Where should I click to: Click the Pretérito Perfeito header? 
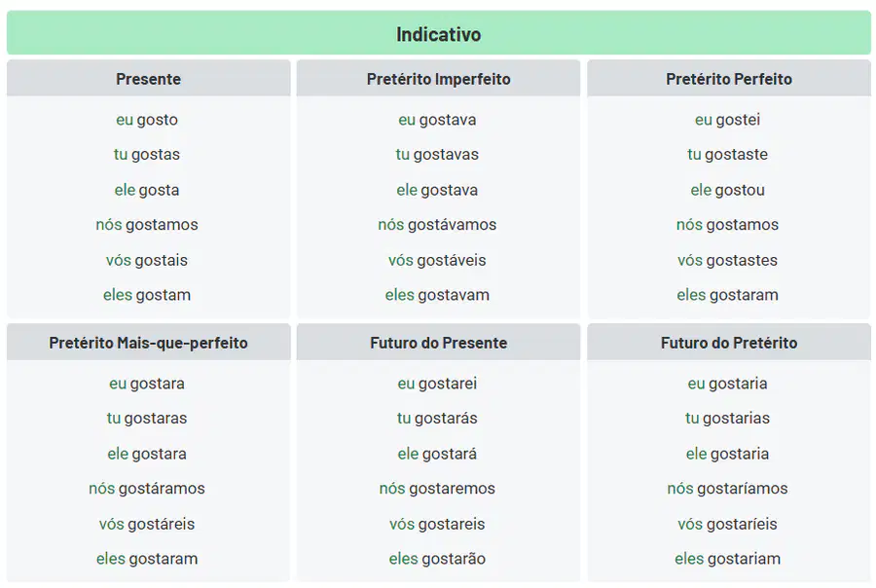(729, 79)
